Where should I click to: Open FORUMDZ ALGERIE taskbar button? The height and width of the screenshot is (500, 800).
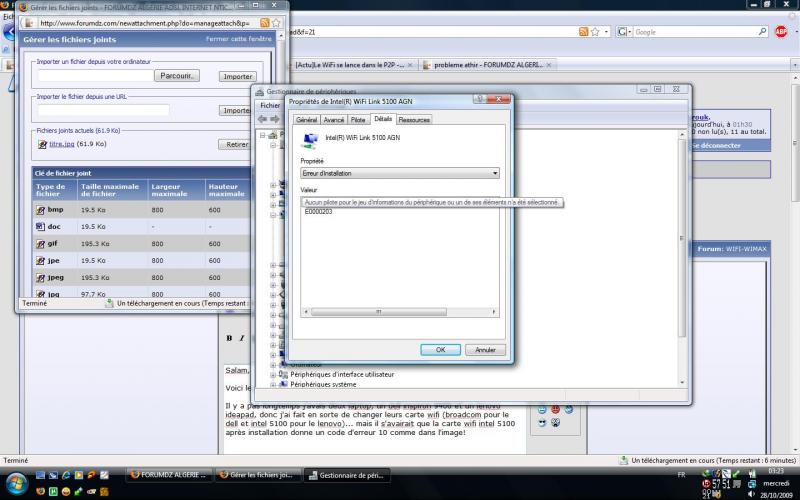169,475
